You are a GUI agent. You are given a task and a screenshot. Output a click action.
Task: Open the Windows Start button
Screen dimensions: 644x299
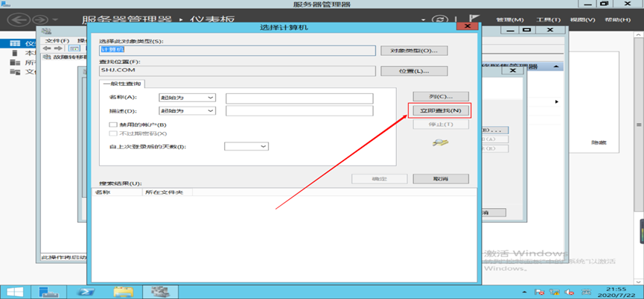(x=14, y=292)
